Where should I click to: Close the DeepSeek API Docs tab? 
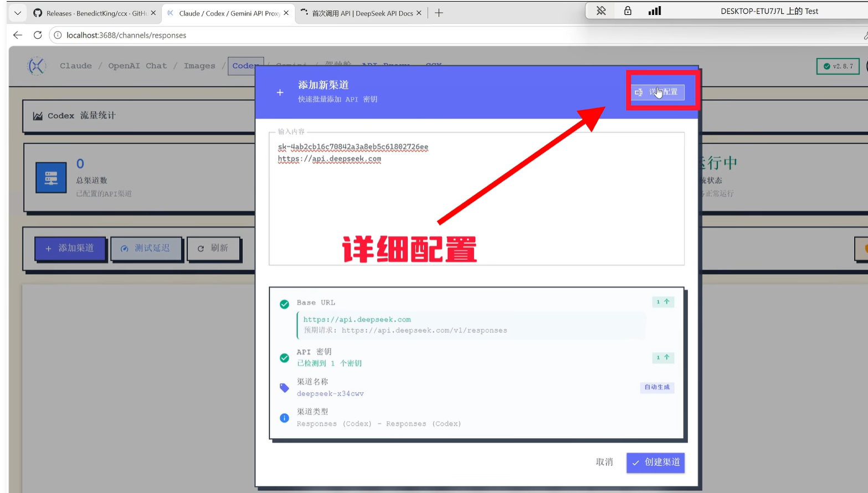pos(419,13)
